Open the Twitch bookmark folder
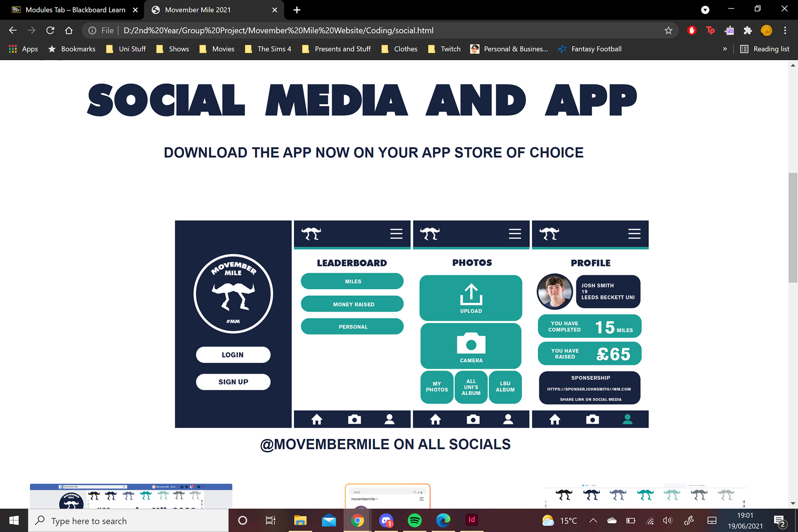798x532 pixels. tap(445, 49)
